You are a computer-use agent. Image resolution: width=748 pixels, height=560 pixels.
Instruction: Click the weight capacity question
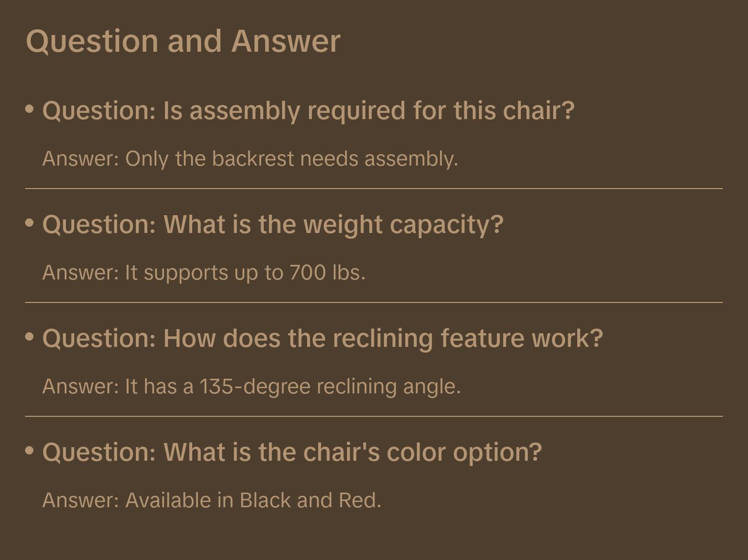tap(273, 225)
